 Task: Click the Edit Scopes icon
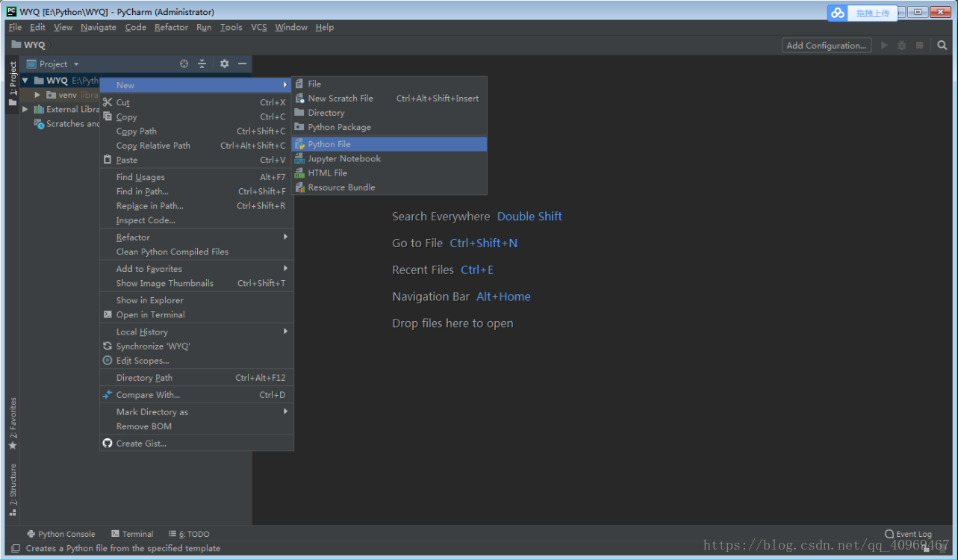(108, 361)
